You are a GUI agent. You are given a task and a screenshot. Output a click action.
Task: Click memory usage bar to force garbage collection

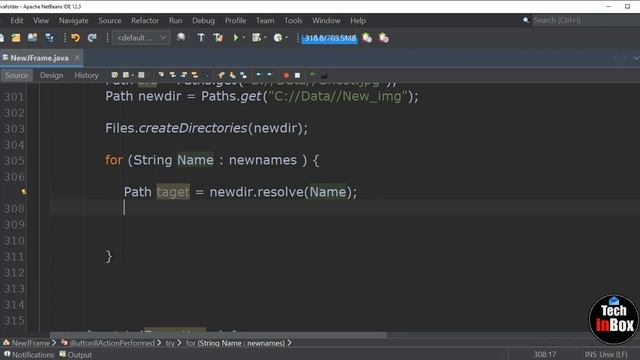[x=329, y=38]
